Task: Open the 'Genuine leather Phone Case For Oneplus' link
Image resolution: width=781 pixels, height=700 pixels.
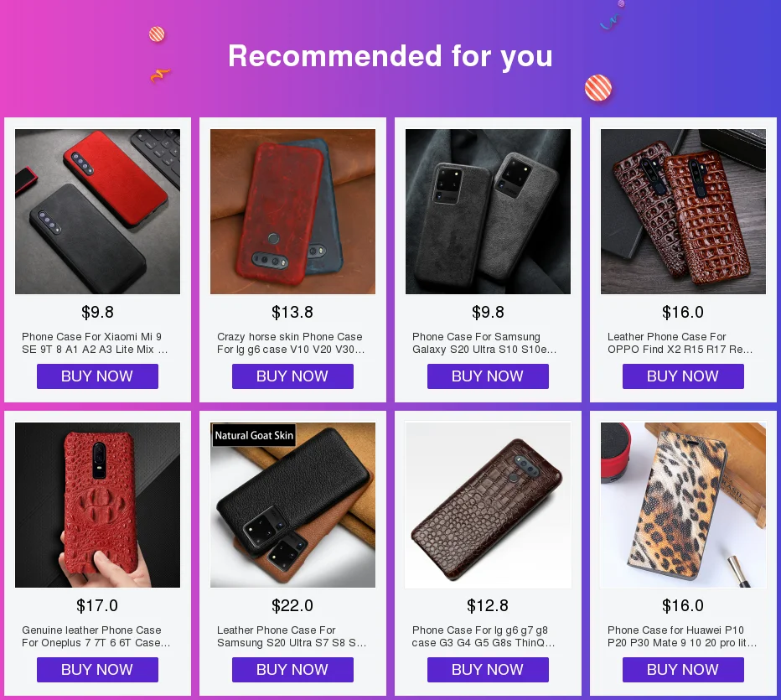Action: [x=96, y=636]
